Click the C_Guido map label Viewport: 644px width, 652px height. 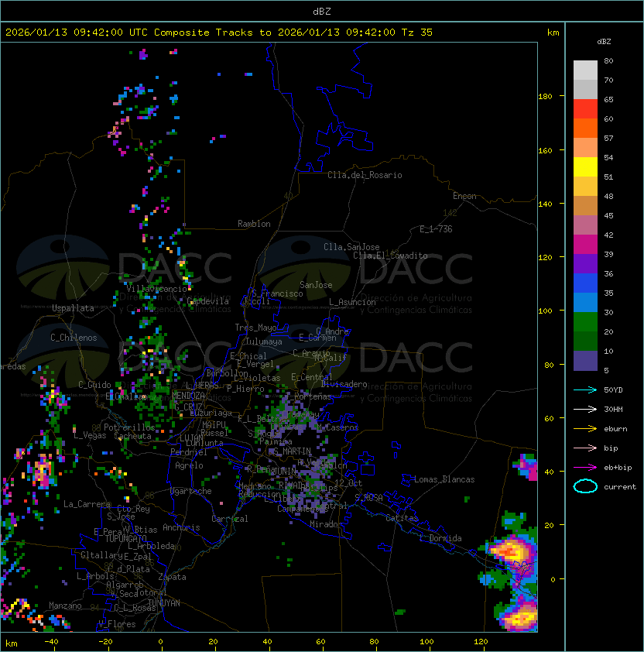click(x=94, y=385)
